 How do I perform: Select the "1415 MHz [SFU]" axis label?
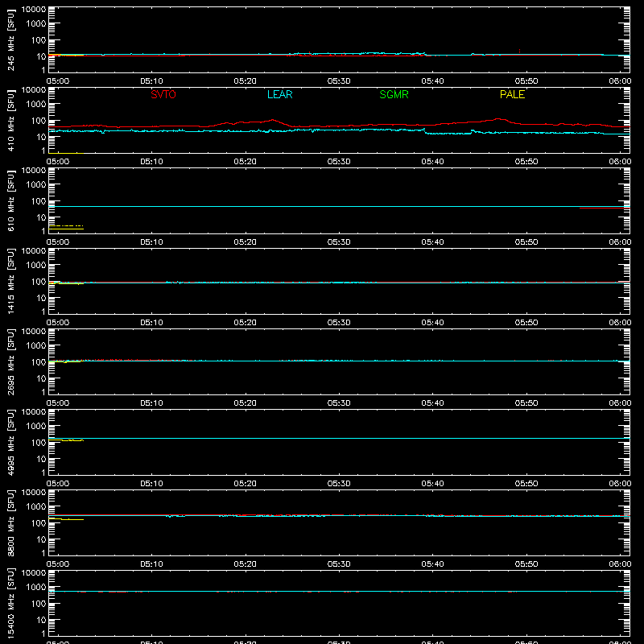[x=10, y=281]
